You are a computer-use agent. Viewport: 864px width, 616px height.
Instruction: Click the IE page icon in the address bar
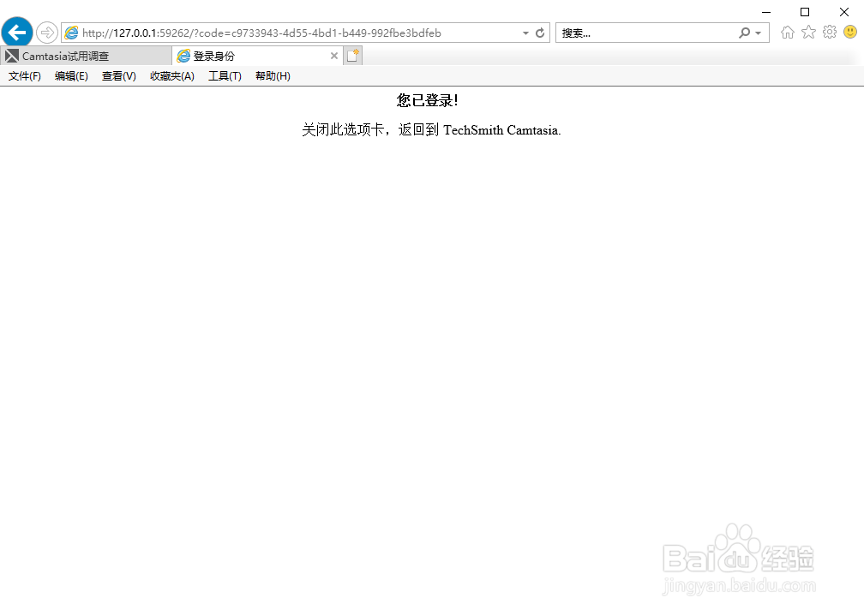(x=72, y=33)
